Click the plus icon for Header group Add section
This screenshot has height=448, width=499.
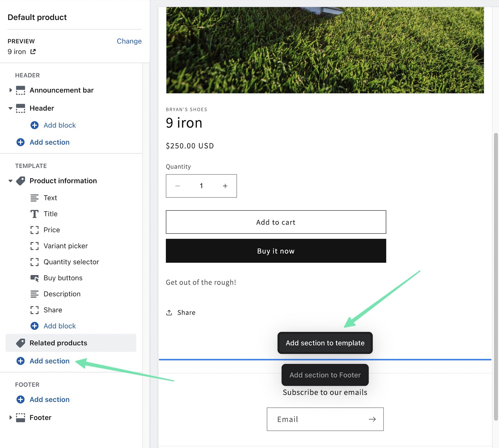click(x=21, y=142)
